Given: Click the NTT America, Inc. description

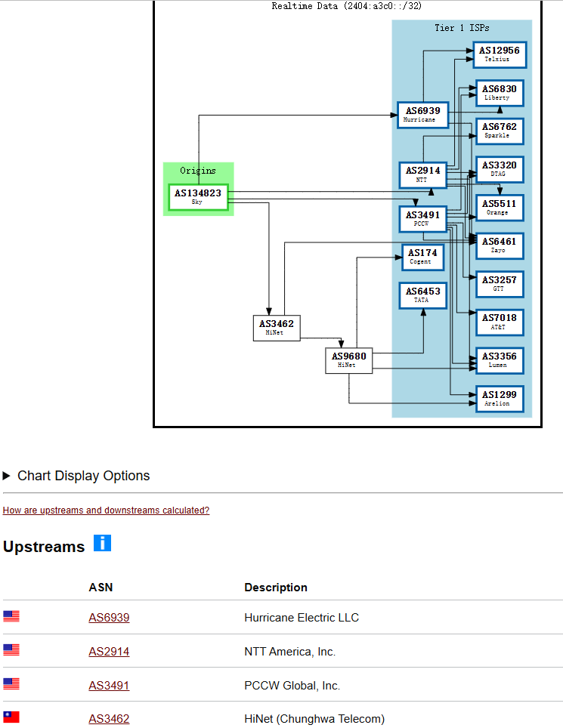Looking at the screenshot, I should (290, 652).
